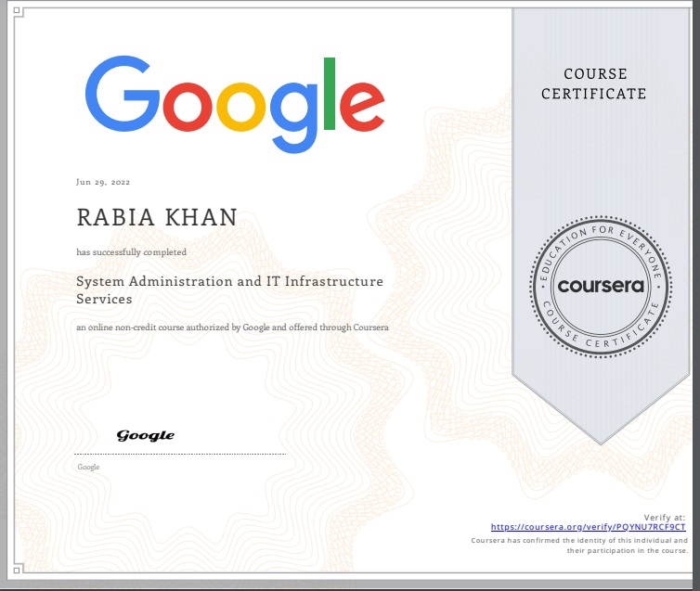Click the COURSE CERTIFICATE ribbon heading
The height and width of the screenshot is (591, 700).
coord(594,84)
